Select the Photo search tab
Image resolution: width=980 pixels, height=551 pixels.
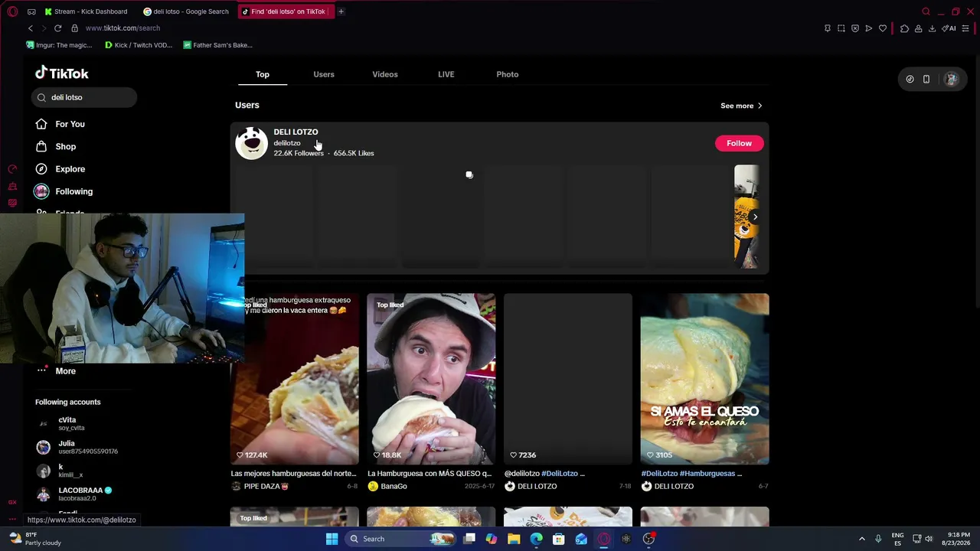click(x=508, y=74)
